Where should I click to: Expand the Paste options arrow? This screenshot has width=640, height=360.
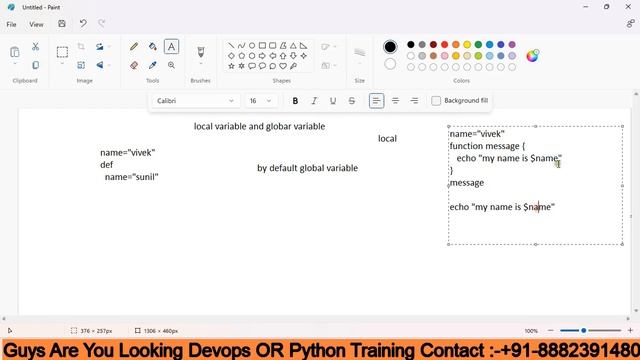pyautogui.click(x=15, y=64)
